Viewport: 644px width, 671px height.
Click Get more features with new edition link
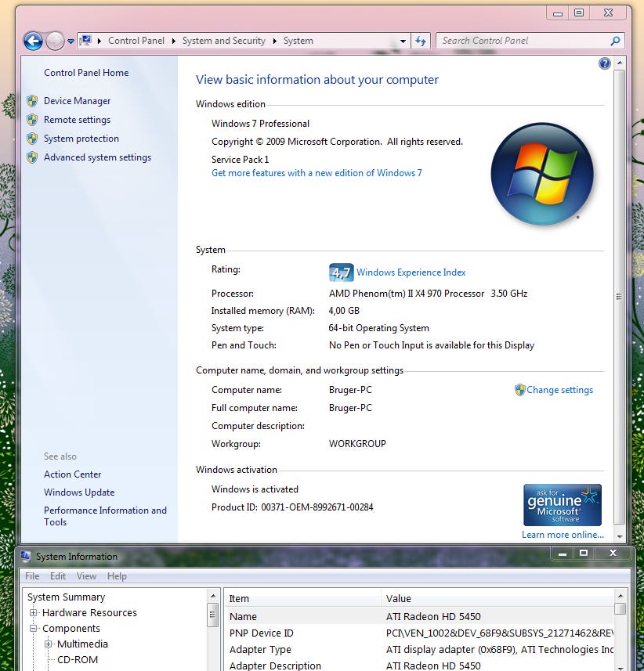point(317,173)
